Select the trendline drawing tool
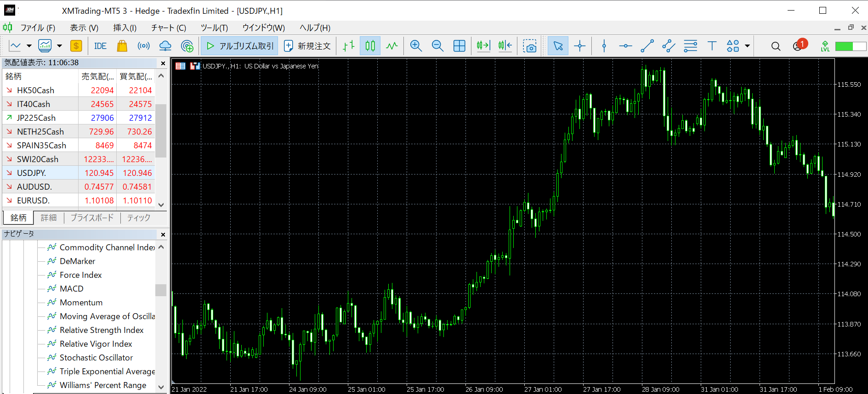868x394 pixels. pyautogui.click(x=647, y=46)
